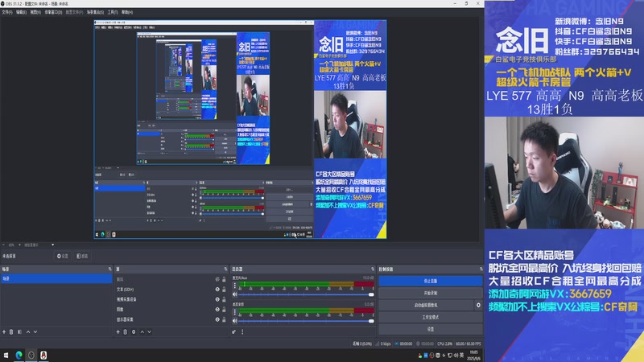Viewport: 644px width, 362px height.
Task: Open scene filters icon in Scenes panel
Action: (19, 331)
